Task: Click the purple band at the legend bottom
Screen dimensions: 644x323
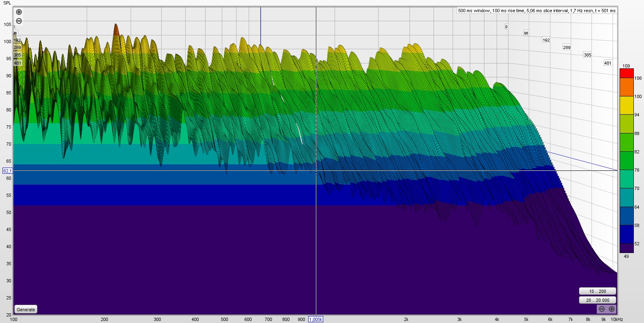Action: [626, 248]
